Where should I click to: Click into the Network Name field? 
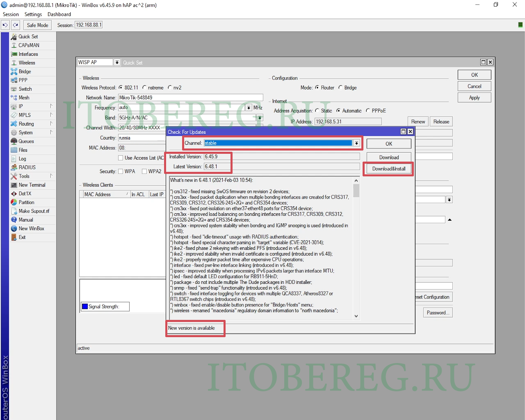[190, 98]
